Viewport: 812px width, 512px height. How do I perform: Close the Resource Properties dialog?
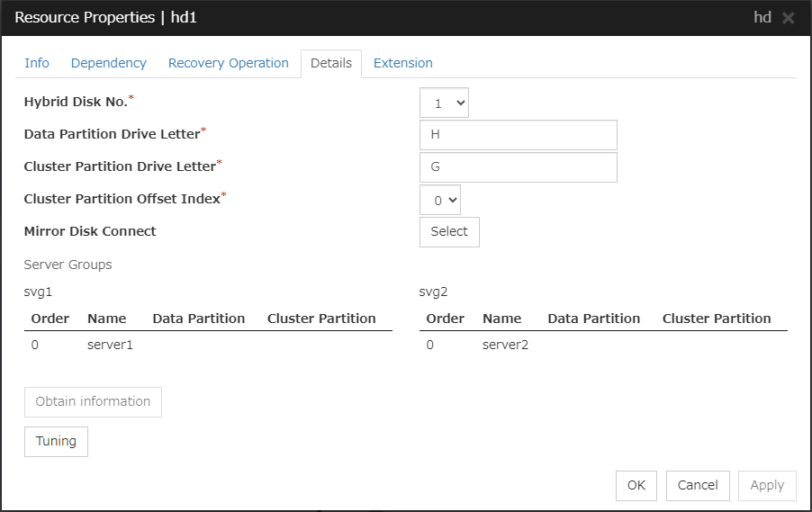(x=788, y=18)
